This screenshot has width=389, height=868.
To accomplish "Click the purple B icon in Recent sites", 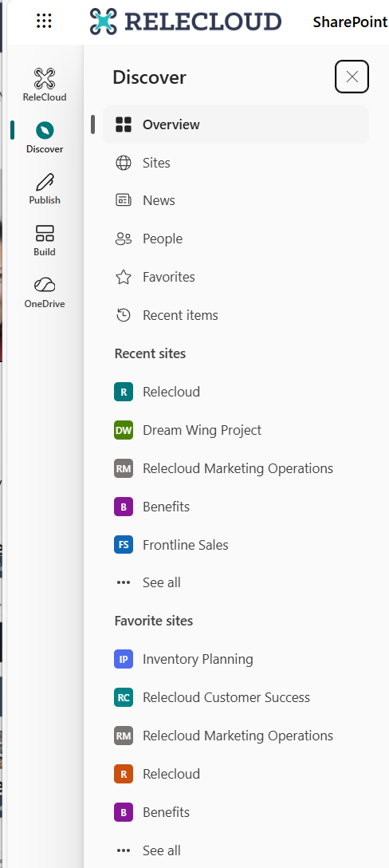I will tap(124, 507).
